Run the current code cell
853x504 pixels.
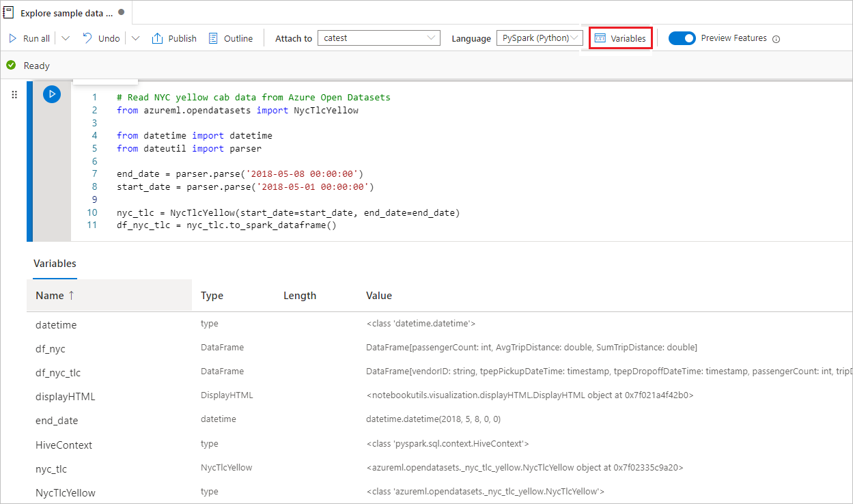click(x=52, y=94)
